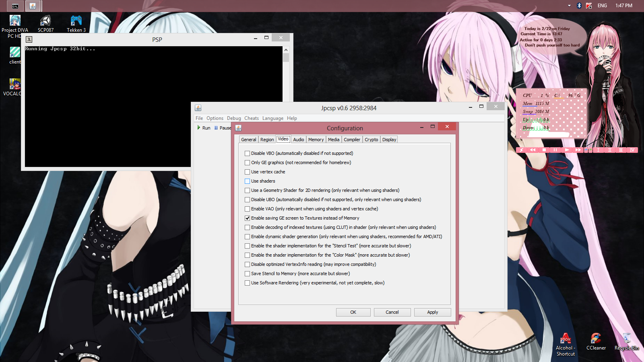Open the Options menu in Jpcsp

point(215,118)
